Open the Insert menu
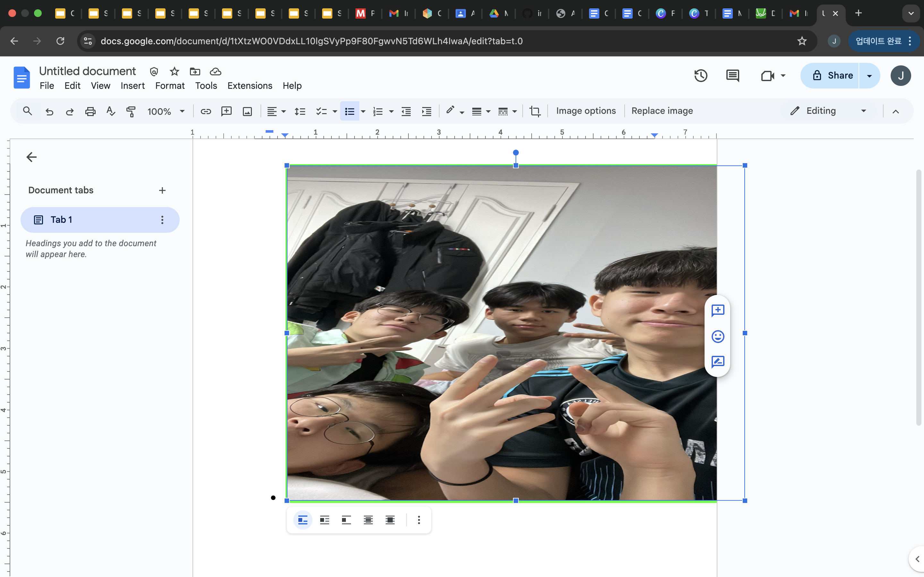The height and width of the screenshot is (577, 924). coord(133,86)
